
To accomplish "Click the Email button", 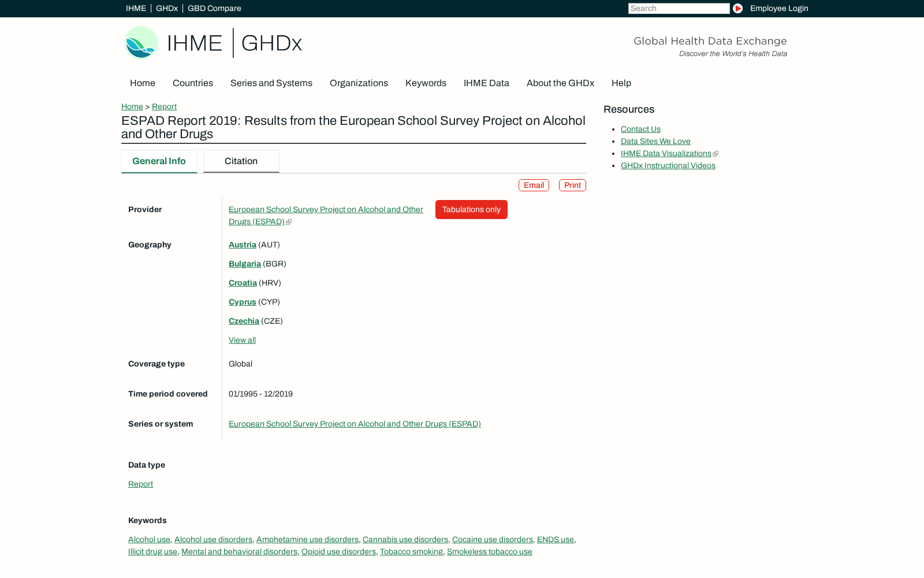I will (x=534, y=186).
